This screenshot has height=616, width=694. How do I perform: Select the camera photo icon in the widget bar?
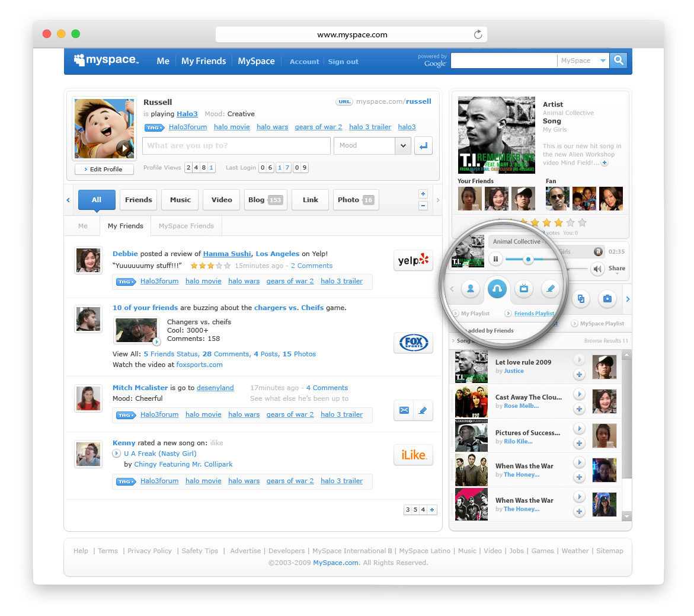tap(607, 299)
